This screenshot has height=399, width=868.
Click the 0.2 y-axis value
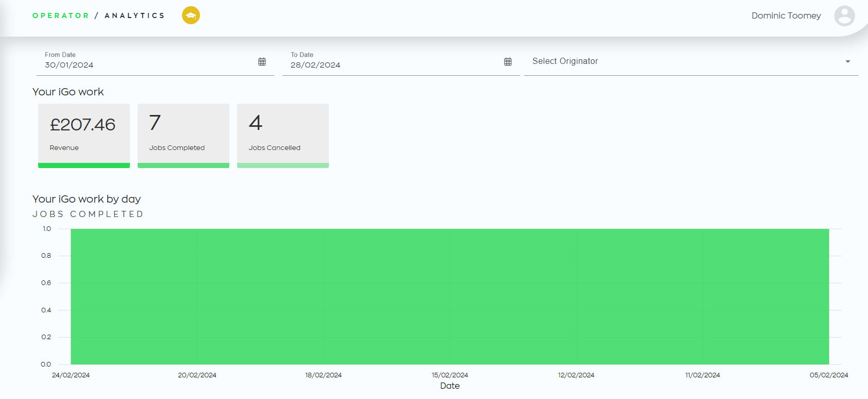click(x=46, y=337)
